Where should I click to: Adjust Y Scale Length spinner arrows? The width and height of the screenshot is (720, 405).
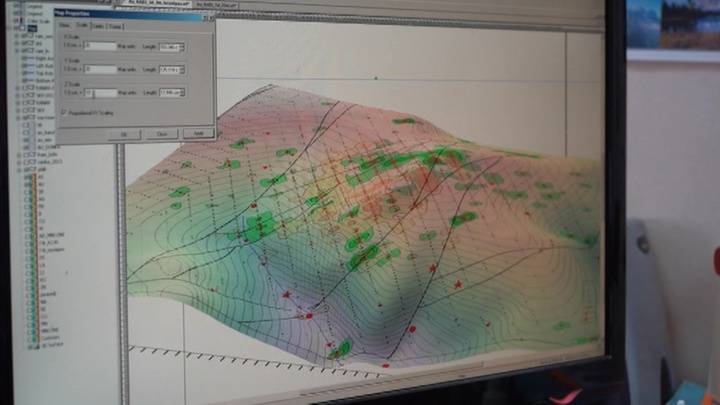(x=182, y=70)
